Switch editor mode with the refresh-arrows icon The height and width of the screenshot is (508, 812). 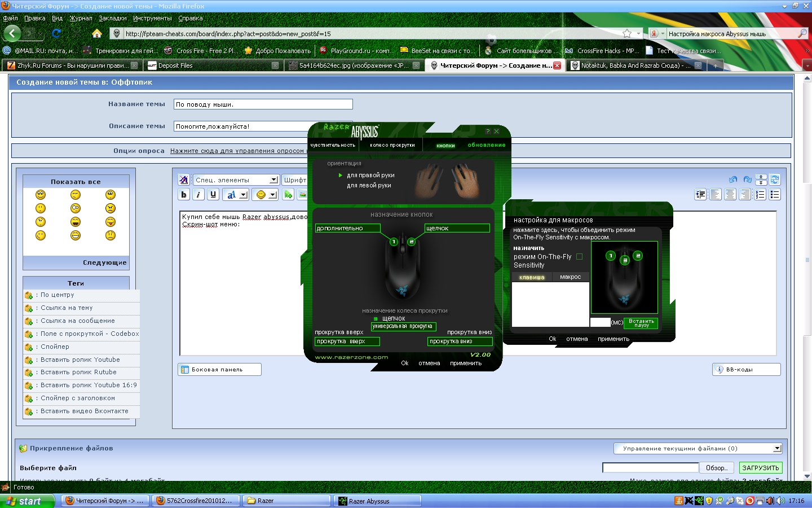(775, 179)
